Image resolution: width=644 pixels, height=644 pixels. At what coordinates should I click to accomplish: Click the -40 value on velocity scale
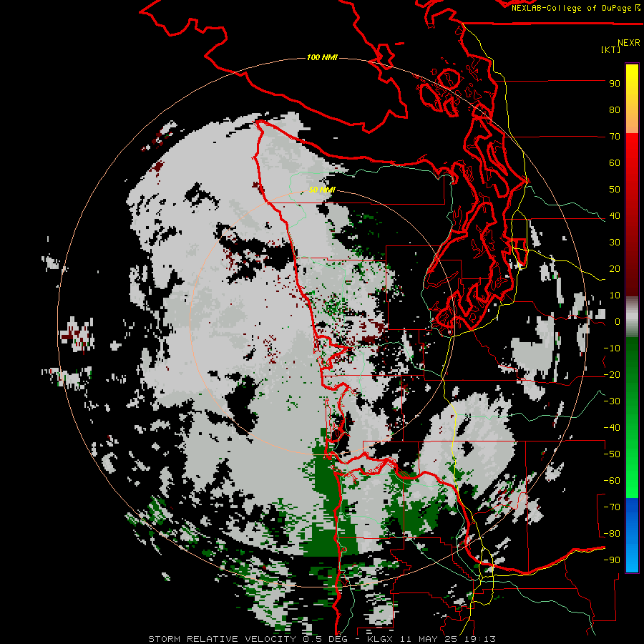click(612, 428)
